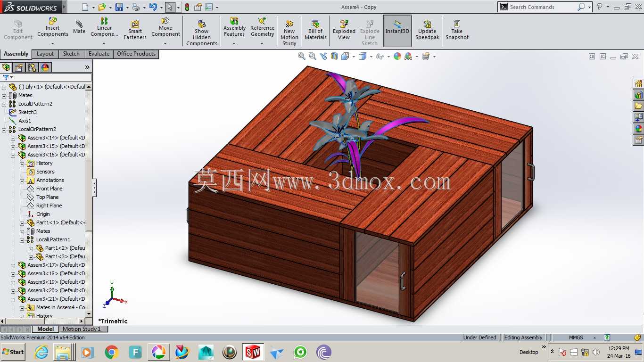Open File Explorer task pane folder icon

point(638,106)
